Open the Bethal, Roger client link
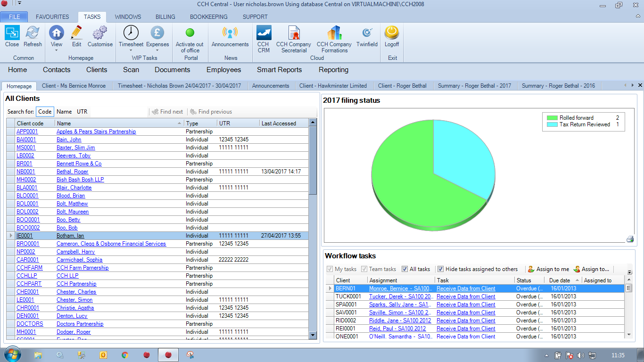 [72, 172]
